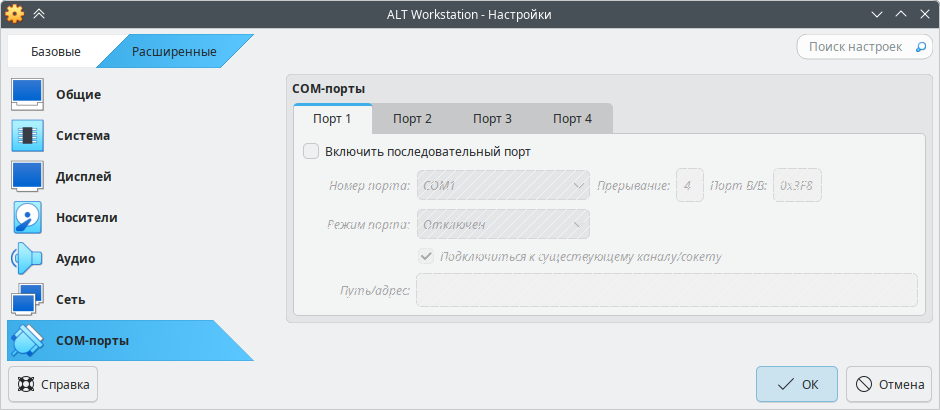Image resolution: width=940 pixels, height=410 pixels.
Task: Switch to the Порт 3 tab
Action: pyautogui.click(x=492, y=119)
